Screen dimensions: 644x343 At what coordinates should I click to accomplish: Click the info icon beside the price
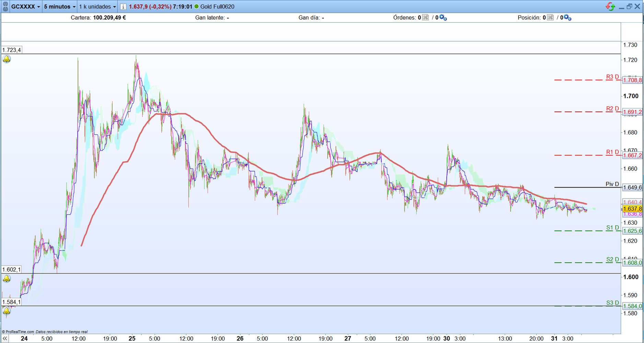pos(123,7)
